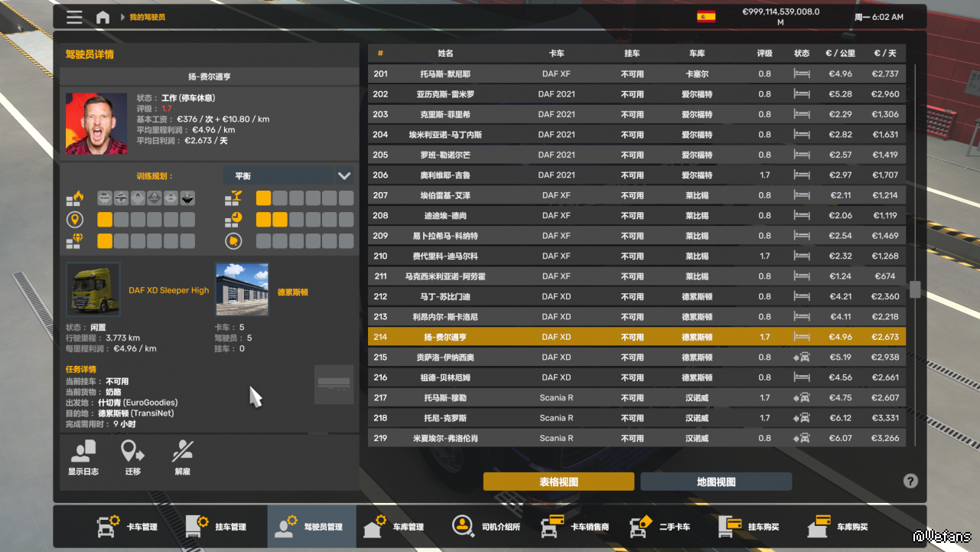
Task: Select driver 奥利维耶-吉鲁 in row 206
Action: click(637, 175)
